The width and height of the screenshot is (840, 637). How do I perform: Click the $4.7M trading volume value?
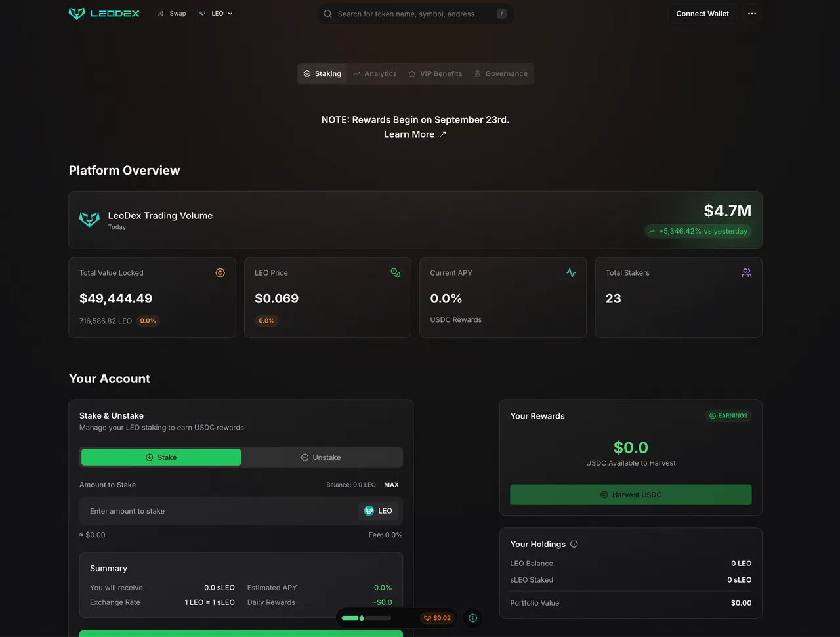click(x=727, y=211)
